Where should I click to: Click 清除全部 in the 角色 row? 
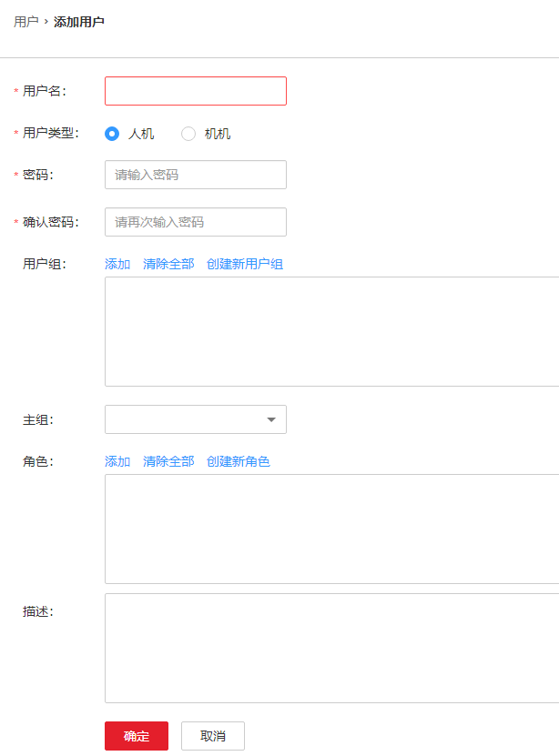(168, 461)
